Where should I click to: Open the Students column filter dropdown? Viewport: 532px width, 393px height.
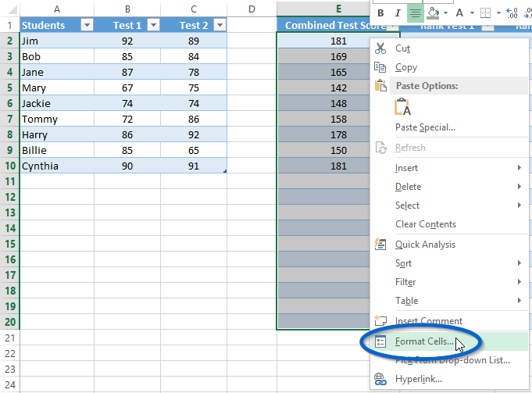click(87, 25)
